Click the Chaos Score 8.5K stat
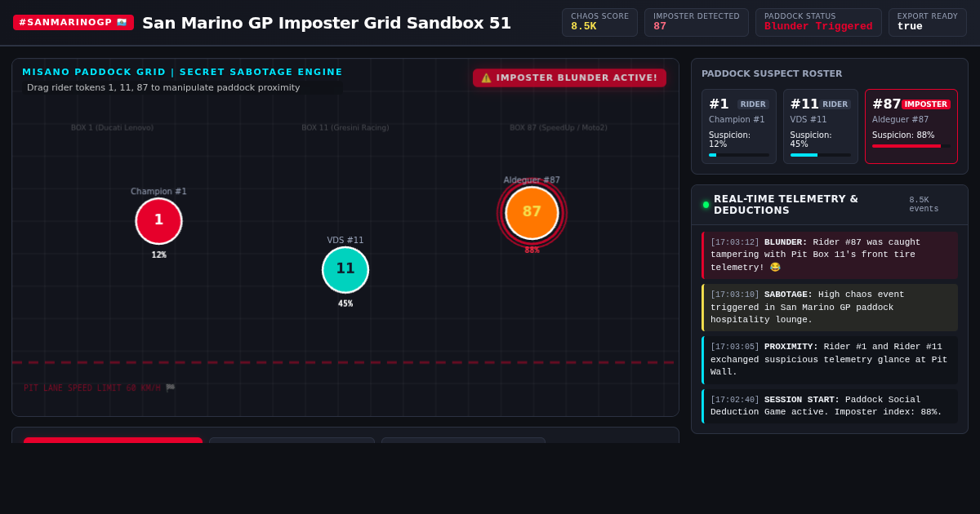 (x=599, y=22)
